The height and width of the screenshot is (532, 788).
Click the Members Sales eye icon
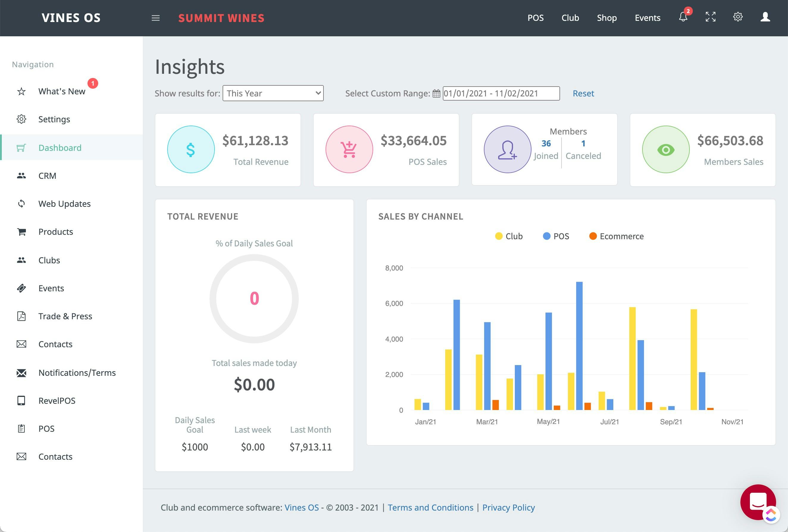click(666, 150)
